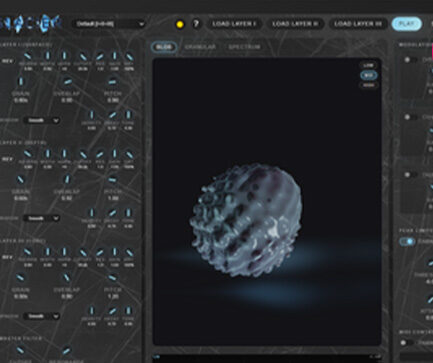Click Layer III WET knob
Screen dimensions: 433x363
[129, 252]
